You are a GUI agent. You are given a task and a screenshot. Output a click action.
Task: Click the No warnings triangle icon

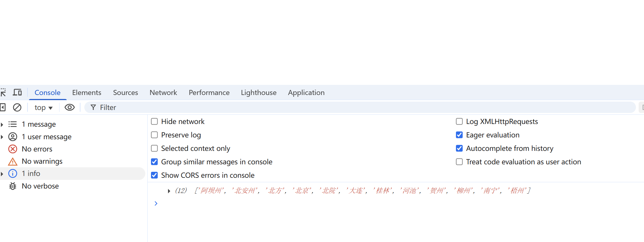(x=13, y=162)
